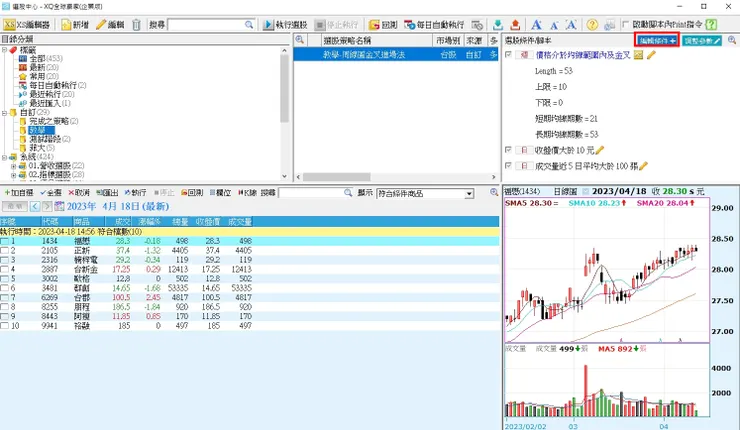The width and height of the screenshot is (740, 430).
Task: Click 取消 in results toolbar
Action: coord(79,193)
